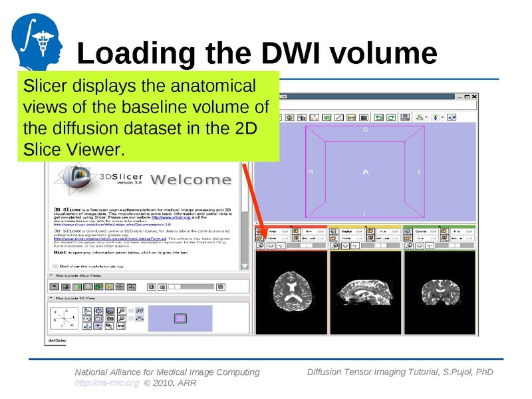Click the grid-spacing icon in Manipulate Slice Views
This screenshot has height=399, width=532.
pyautogui.click(x=120, y=287)
